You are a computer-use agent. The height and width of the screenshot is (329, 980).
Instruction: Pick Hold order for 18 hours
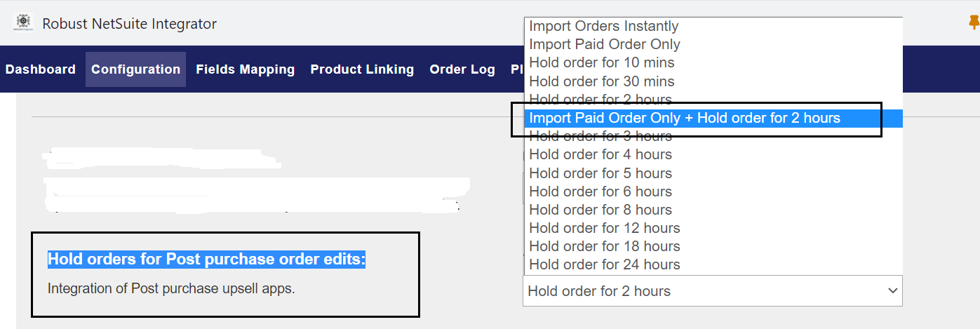pos(604,246)
